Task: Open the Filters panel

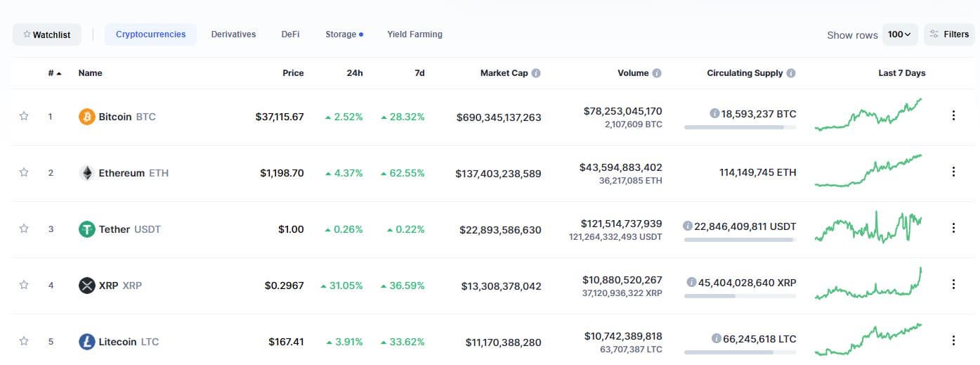Action: [949, 34]
